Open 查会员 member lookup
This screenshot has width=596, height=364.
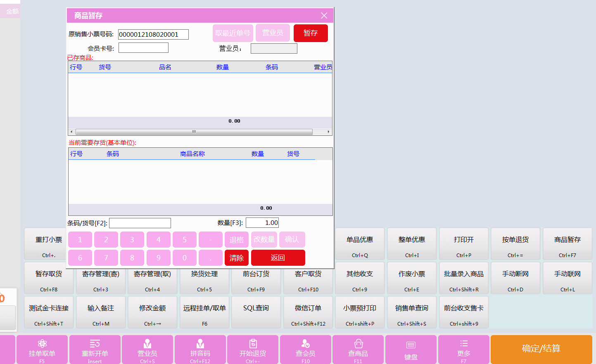coord(306,349)
